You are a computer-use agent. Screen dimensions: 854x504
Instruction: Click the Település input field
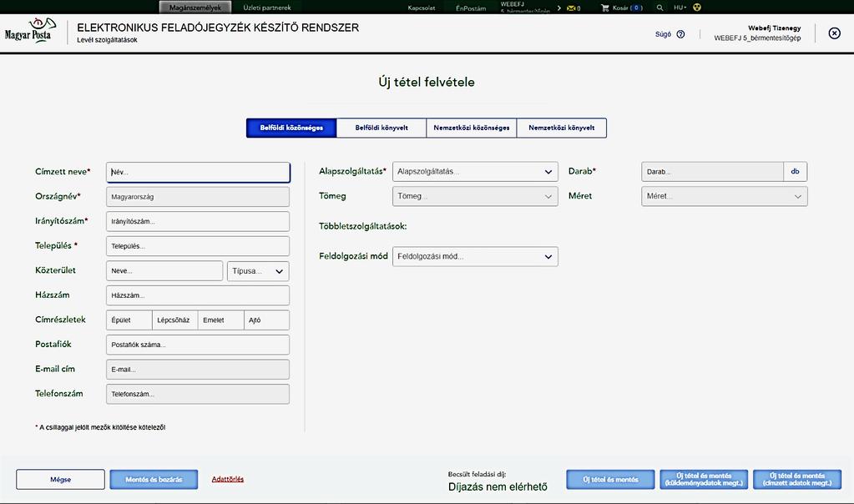(198, 246)
